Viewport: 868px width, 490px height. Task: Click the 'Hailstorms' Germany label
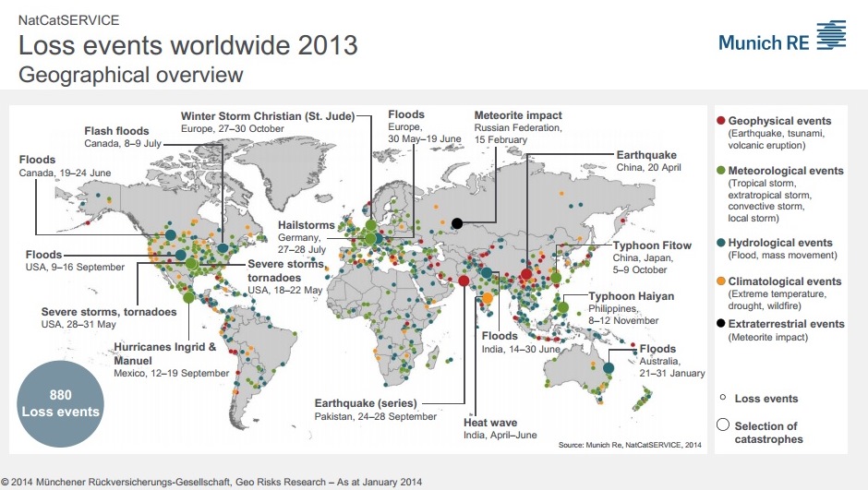coord(307,225)
